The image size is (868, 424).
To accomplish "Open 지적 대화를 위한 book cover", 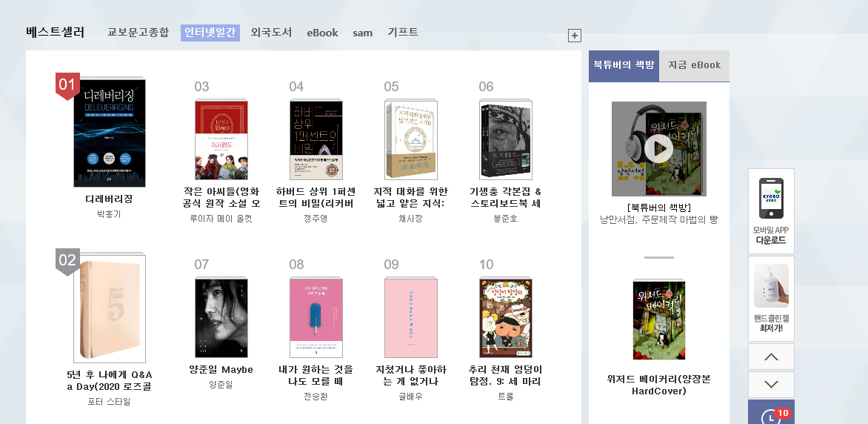I will [x=411, y=139].
